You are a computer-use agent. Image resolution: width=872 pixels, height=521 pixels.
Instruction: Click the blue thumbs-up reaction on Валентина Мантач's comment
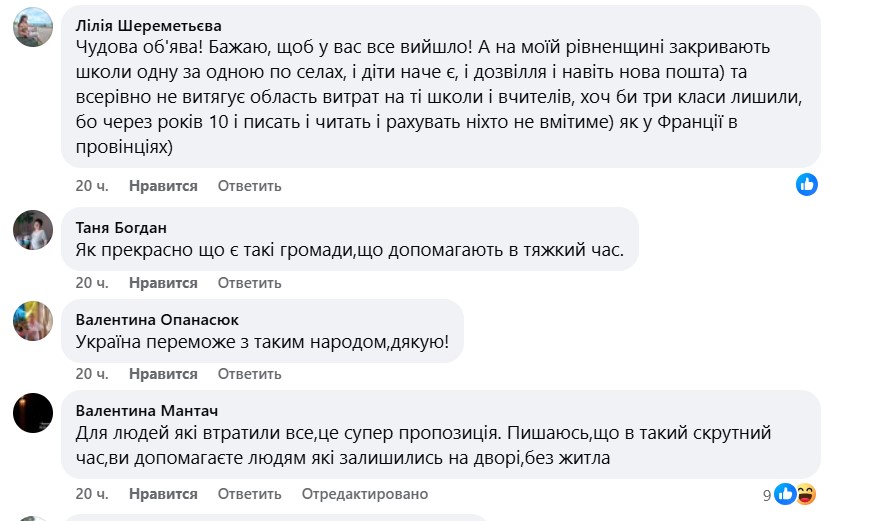pos(785,493)
